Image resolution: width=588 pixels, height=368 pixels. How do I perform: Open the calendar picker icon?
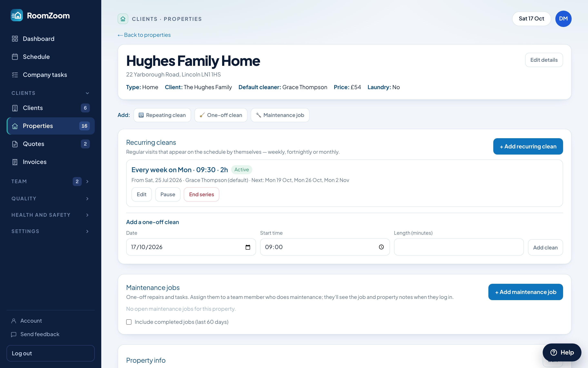[248, 247]
